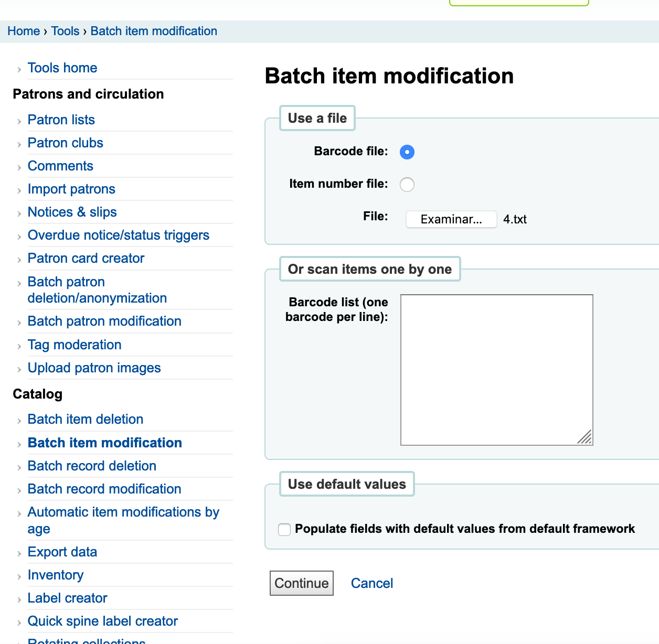This screenshot has height=644, width=659.
Task: Select the Barcode file radio button
Action: point(407,152)
